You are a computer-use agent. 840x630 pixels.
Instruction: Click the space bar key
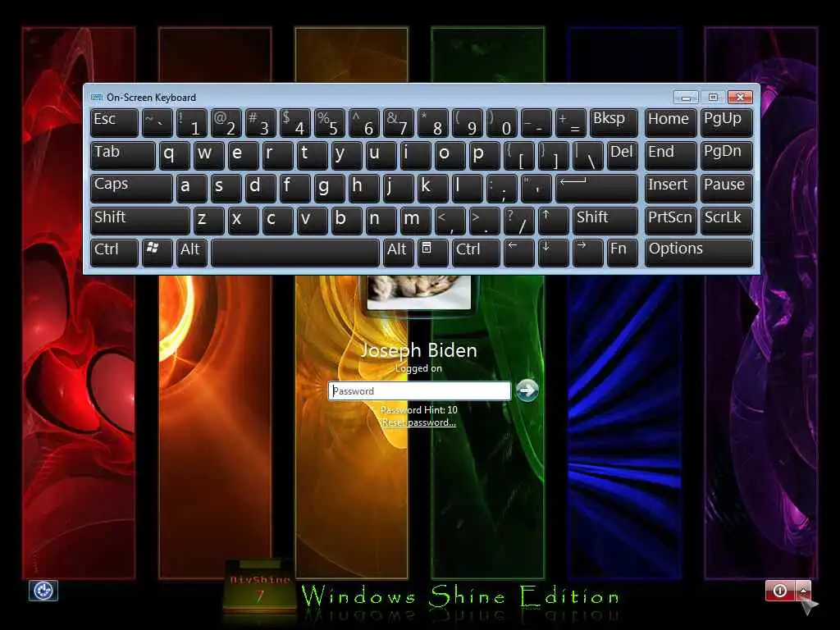(x=294, y=253)
